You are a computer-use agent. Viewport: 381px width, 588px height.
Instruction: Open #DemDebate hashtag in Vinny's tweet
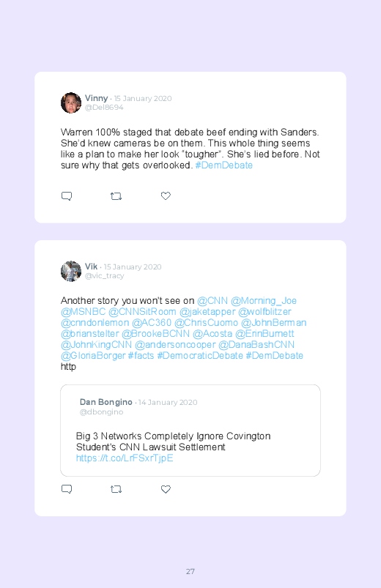coord(223,165)
